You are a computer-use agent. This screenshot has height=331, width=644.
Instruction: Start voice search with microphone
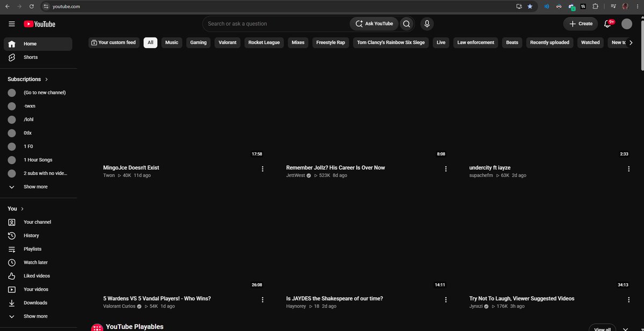coord(427,24)
